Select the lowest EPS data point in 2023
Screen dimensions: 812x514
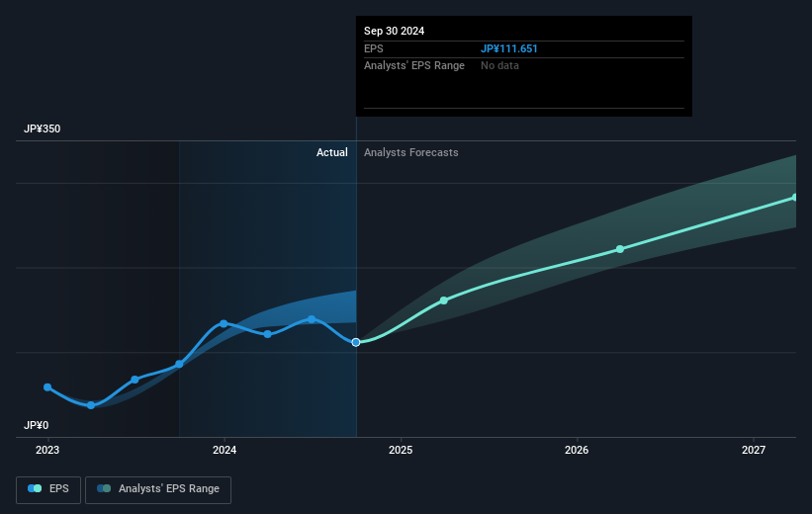click(x=91, y=405)
